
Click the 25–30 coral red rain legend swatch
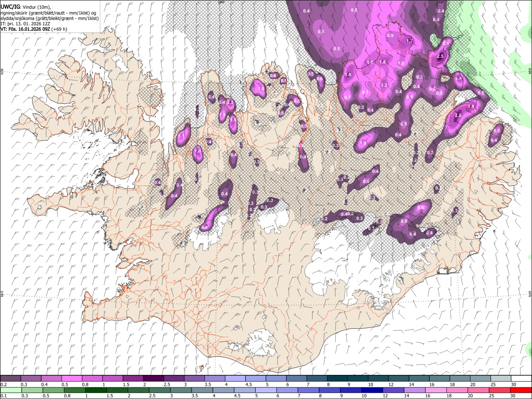500,390
